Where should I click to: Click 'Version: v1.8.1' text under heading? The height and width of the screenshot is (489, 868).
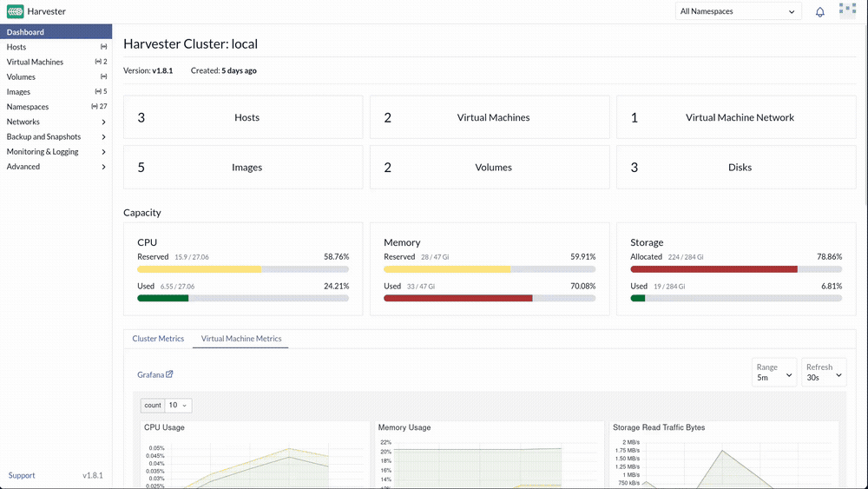point(148,70)
